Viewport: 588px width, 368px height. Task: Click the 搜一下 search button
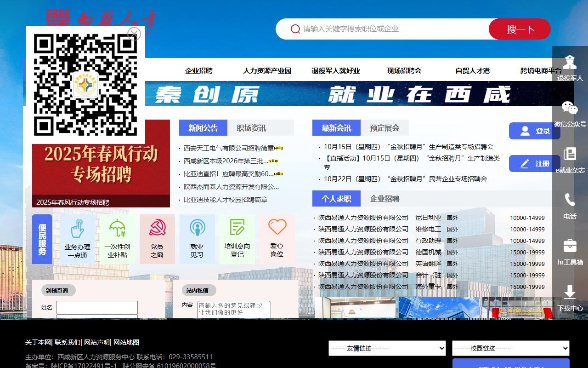click(520, 29)
